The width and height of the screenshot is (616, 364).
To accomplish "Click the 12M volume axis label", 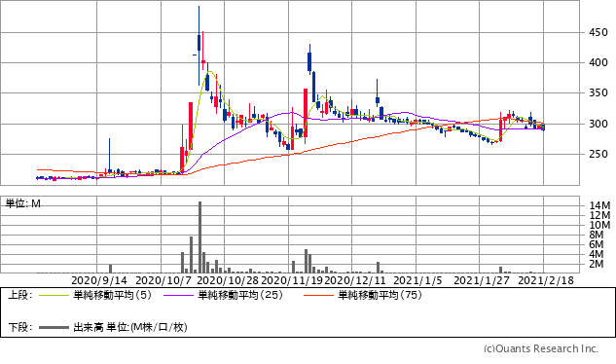I will 599,215.
